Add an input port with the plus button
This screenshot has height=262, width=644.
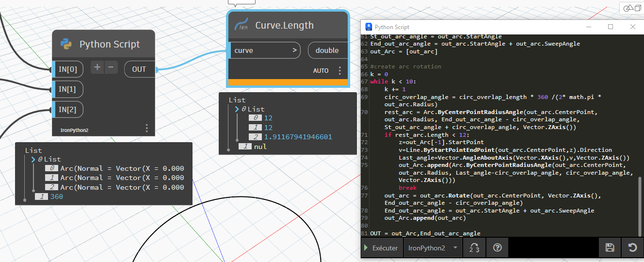(x=97, y=68)
